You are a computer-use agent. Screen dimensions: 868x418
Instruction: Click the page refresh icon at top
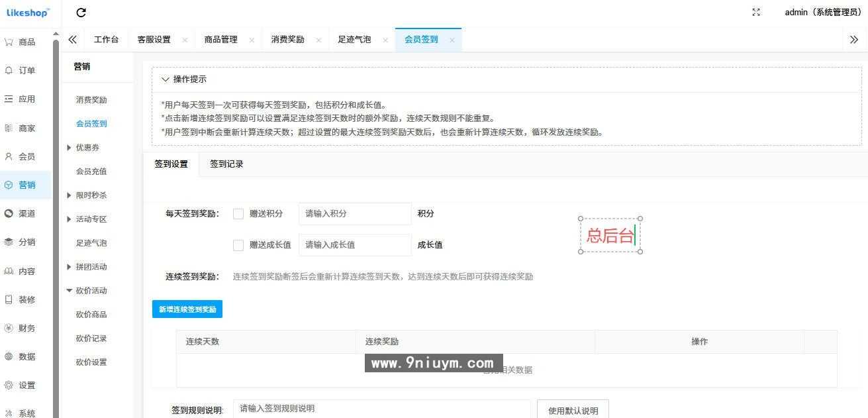click(x=81, y=12)
